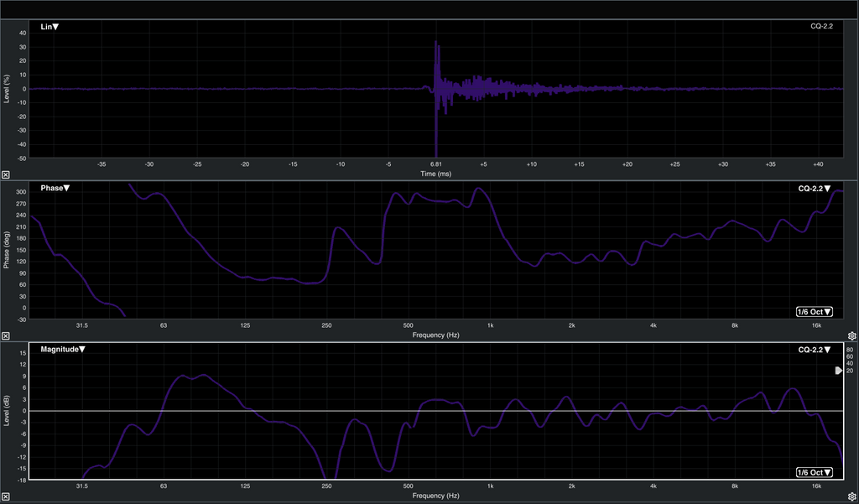This screenshot has width=859, height=504.
Task: Change 1/6 Oct smoothing in Phase panel
Action: 814,312
